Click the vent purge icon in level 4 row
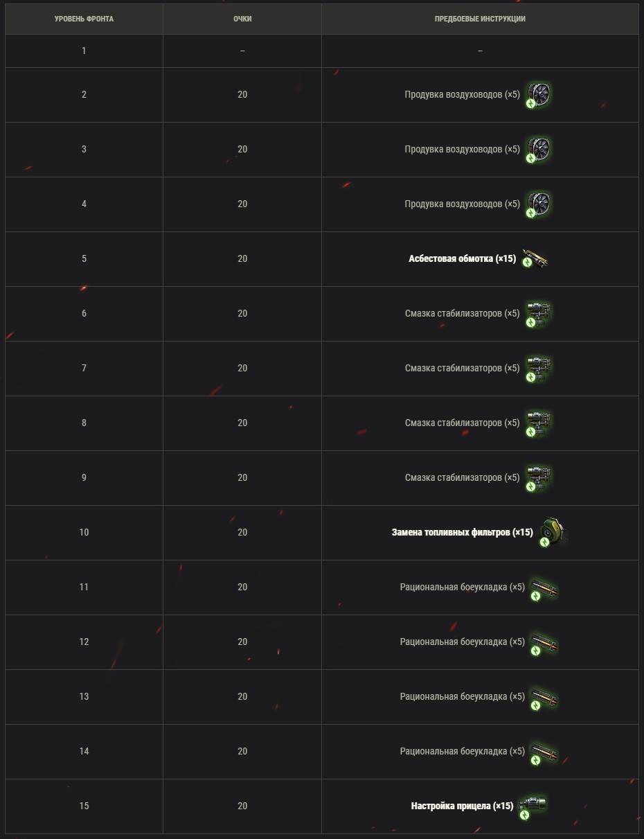 (539, 204)
